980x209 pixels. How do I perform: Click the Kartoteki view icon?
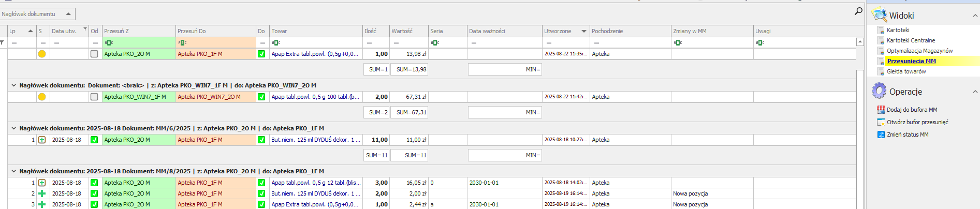pos(881,30)
